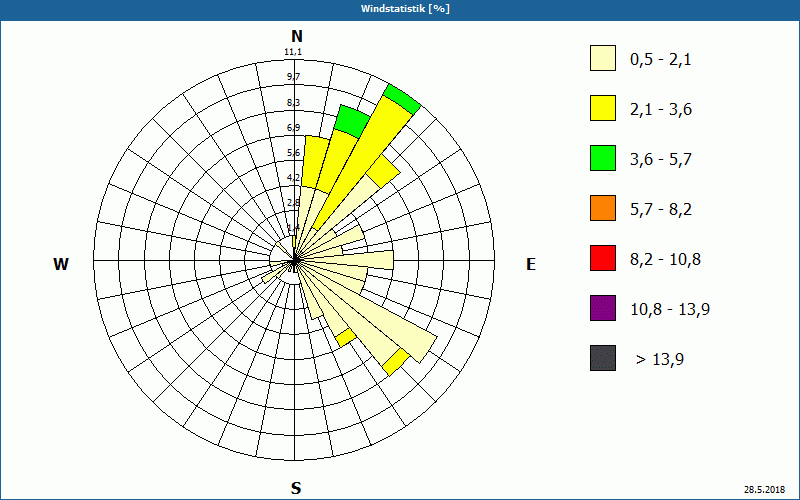The width and height of the screenshot is (800, 500).
Task: Click the Windstatistik [%] title
Action: tap(405, 9)
